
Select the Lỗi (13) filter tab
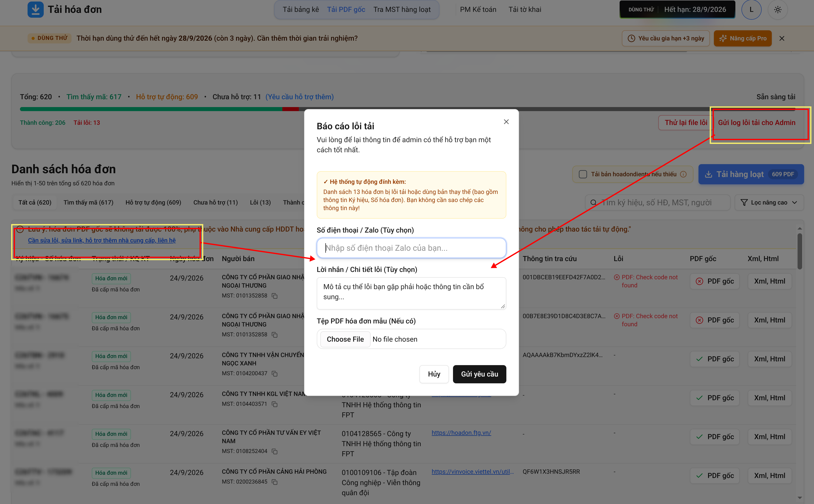click(260, 202)
